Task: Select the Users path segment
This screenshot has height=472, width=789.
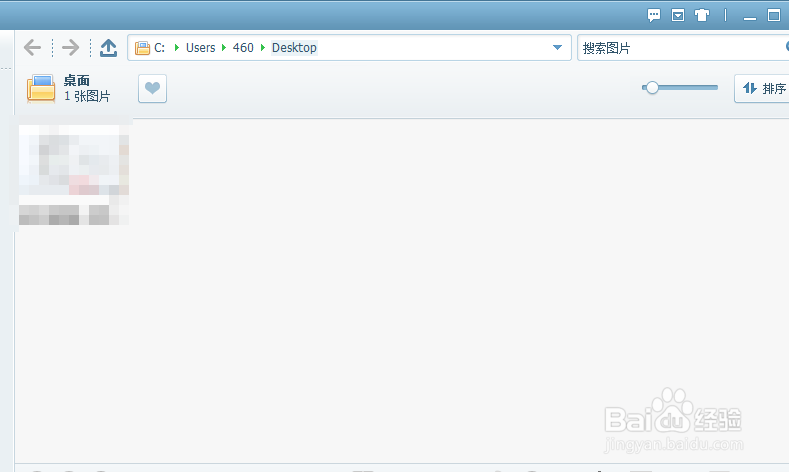Action: click(200, 48)
